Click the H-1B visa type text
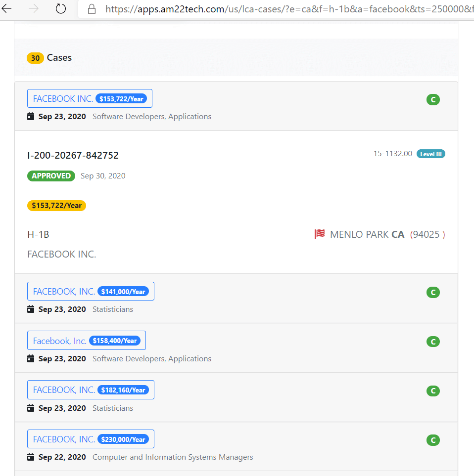 click(x=38, y=234)
